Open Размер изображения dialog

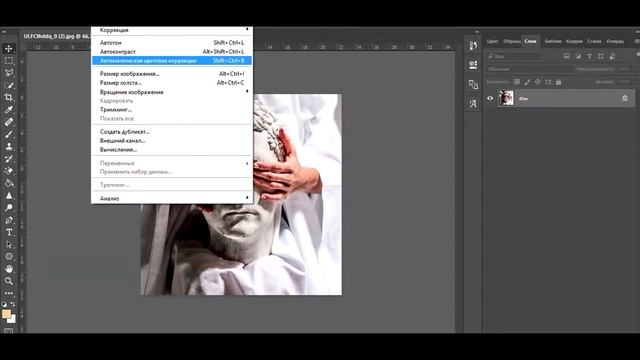pyautogui.click(x=172, y=74)
